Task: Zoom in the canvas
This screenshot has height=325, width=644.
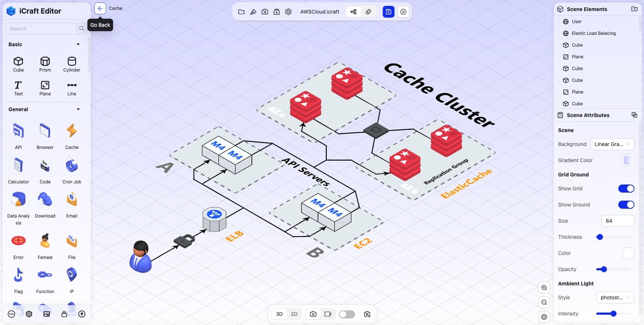Action: [544, 288]
